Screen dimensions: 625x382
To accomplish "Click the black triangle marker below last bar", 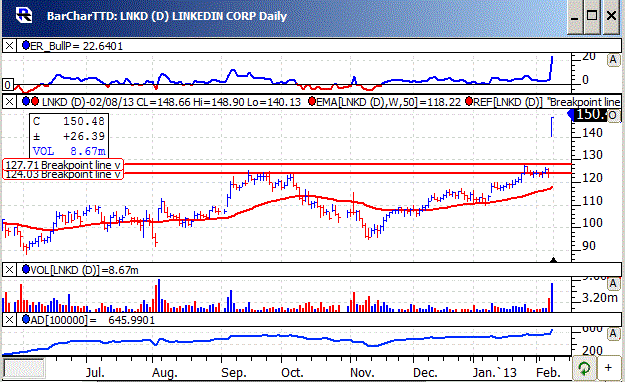I will point(553,260).
